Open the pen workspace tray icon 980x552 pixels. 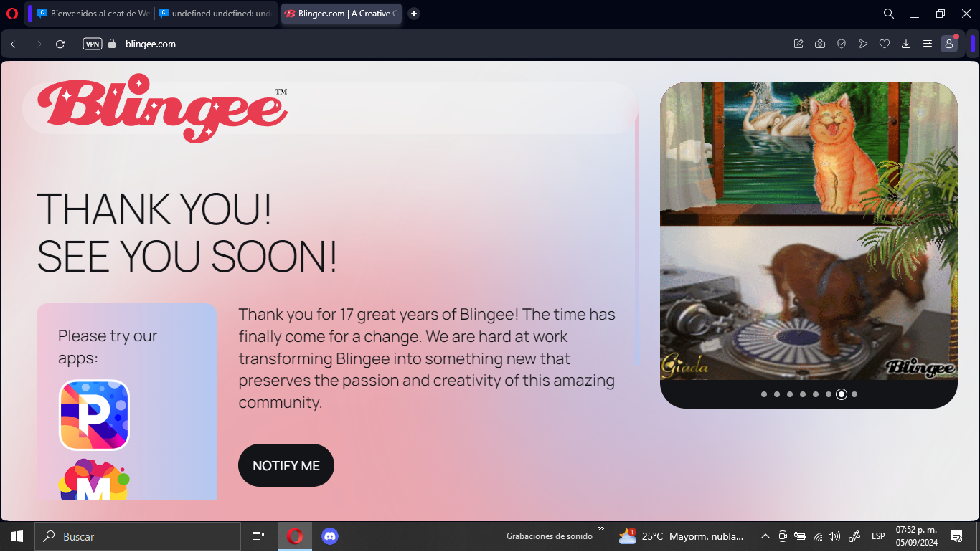[x=854, y=536]
